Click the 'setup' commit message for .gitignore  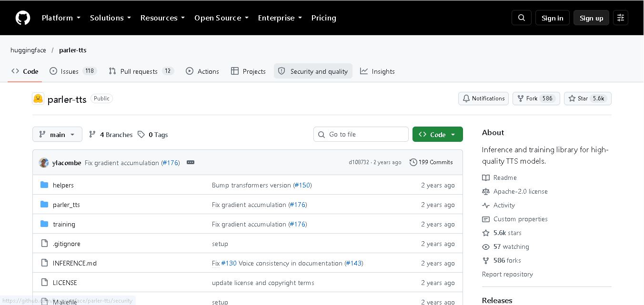coord(220,244)
